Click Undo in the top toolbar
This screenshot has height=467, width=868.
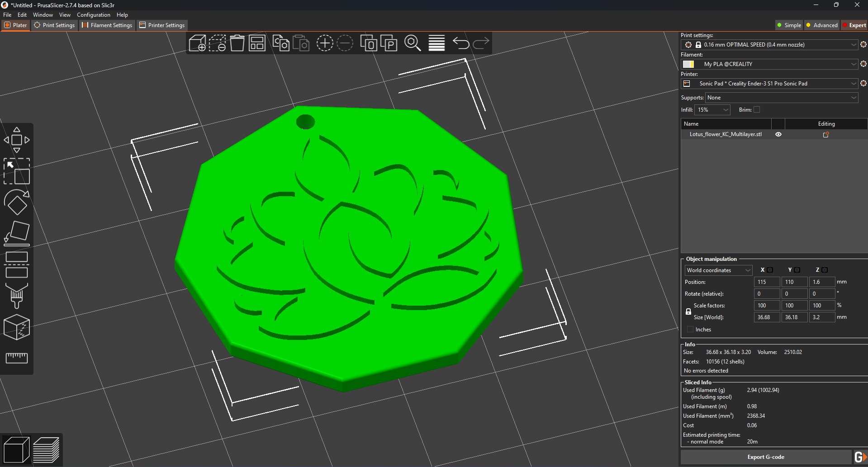coord(461,43)
